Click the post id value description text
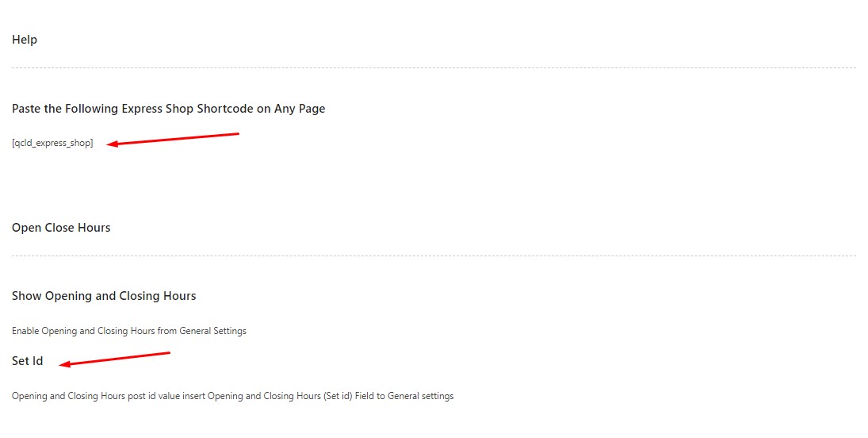This screenshot has height=438, width=868. coord(232,396)
